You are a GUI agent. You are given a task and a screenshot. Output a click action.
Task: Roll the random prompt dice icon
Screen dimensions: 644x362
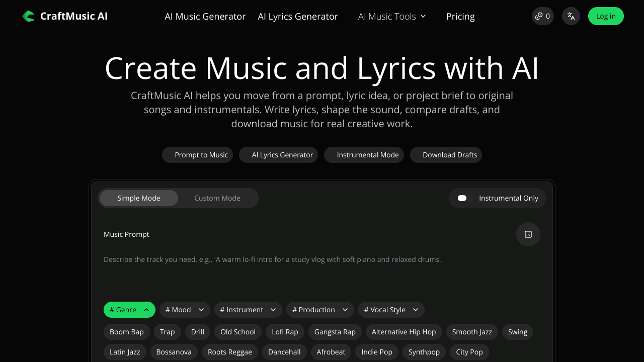point(528,234)
